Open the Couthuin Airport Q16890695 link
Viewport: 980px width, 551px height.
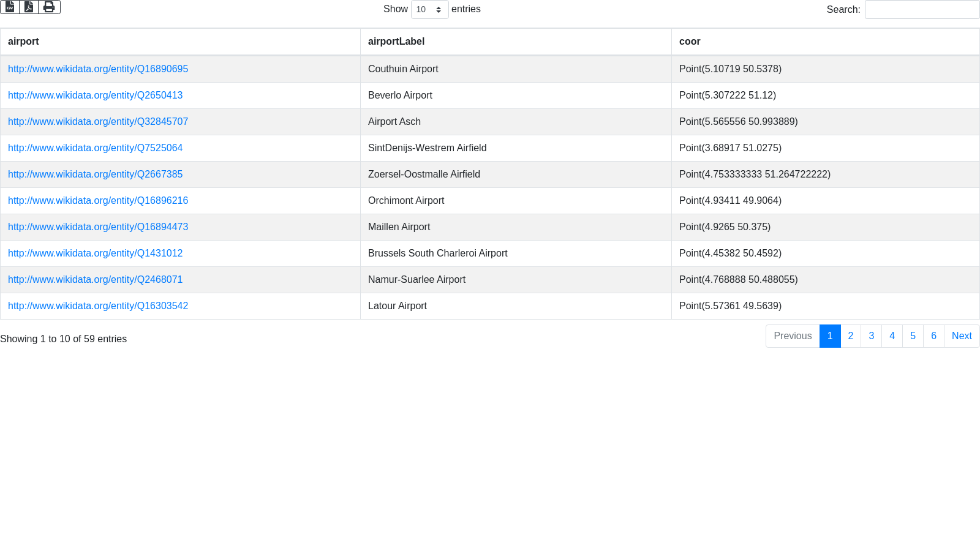click(x=98, y=69)
